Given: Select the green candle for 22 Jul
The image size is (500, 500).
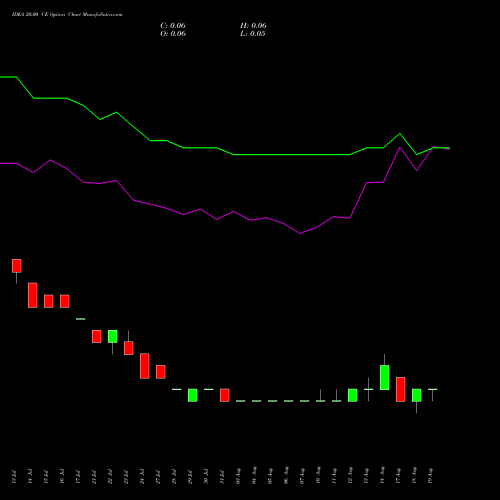Looking at the screenshot, I should point(112,336).
